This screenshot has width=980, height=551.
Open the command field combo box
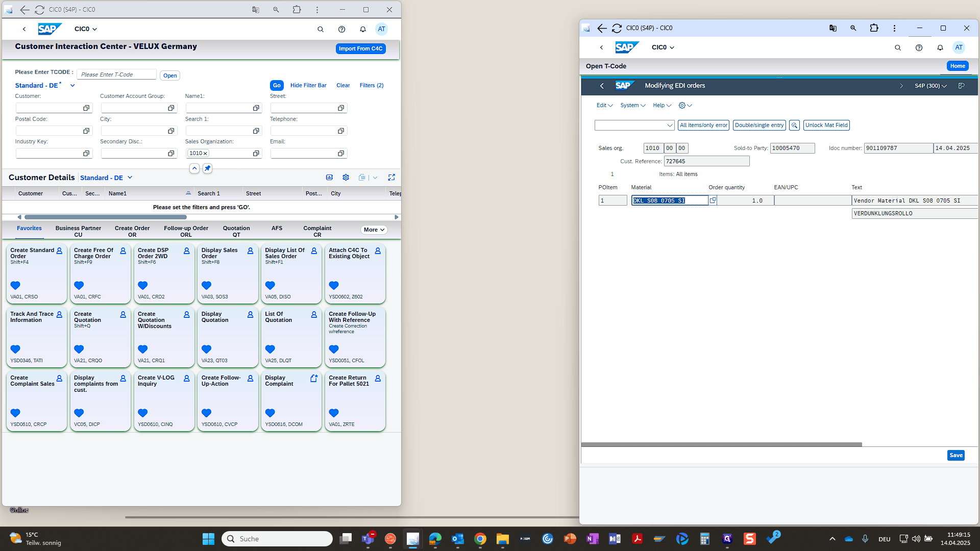(635, 126)
